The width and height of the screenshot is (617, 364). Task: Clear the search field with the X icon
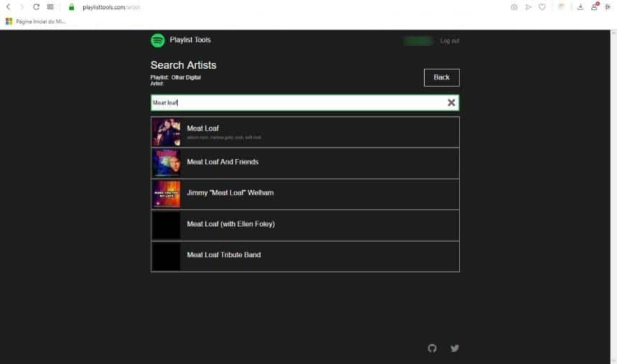pos(451,102)
